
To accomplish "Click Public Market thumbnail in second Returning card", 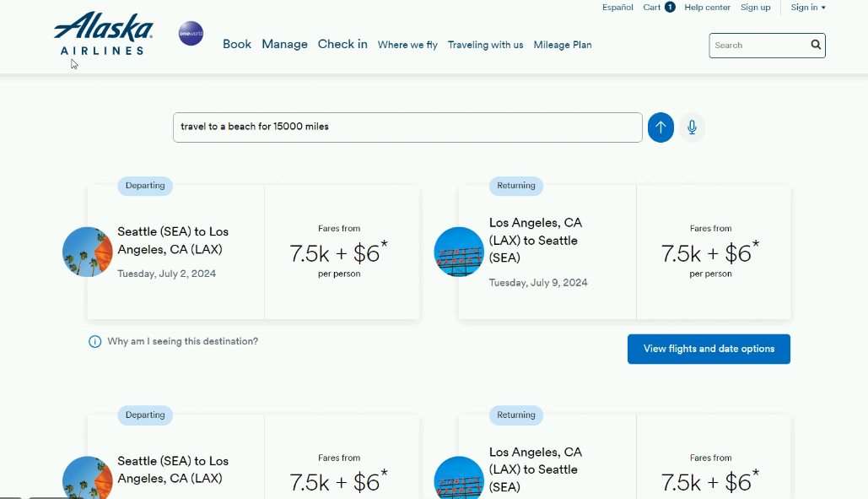I will point(459,477).
